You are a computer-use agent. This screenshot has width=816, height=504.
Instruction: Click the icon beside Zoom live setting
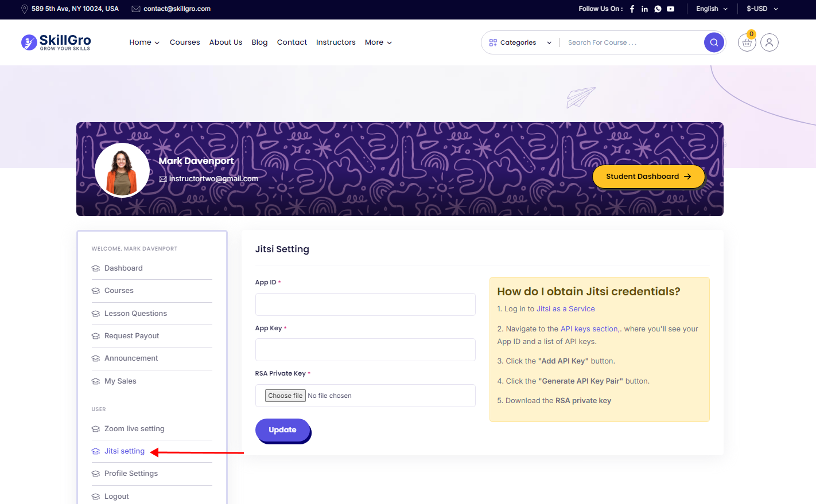[x=96, y=429]
